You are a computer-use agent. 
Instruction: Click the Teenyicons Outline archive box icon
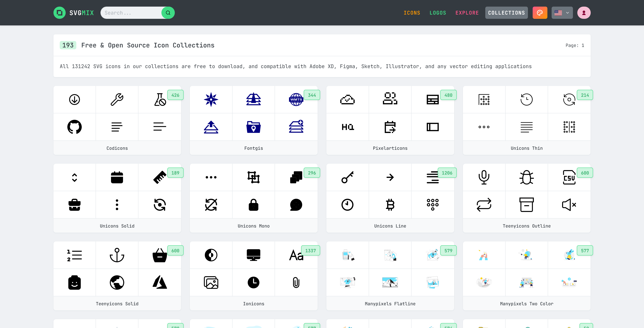(x=527, y=205)
